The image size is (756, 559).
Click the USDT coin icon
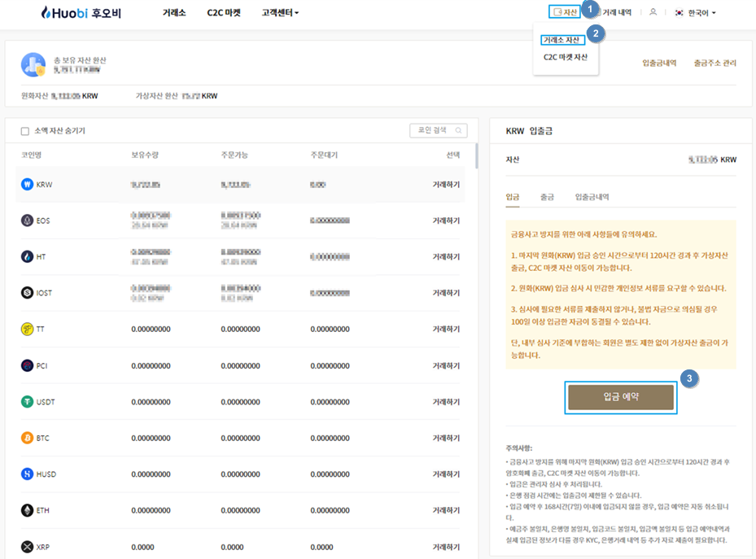click(x=28, y=401)
